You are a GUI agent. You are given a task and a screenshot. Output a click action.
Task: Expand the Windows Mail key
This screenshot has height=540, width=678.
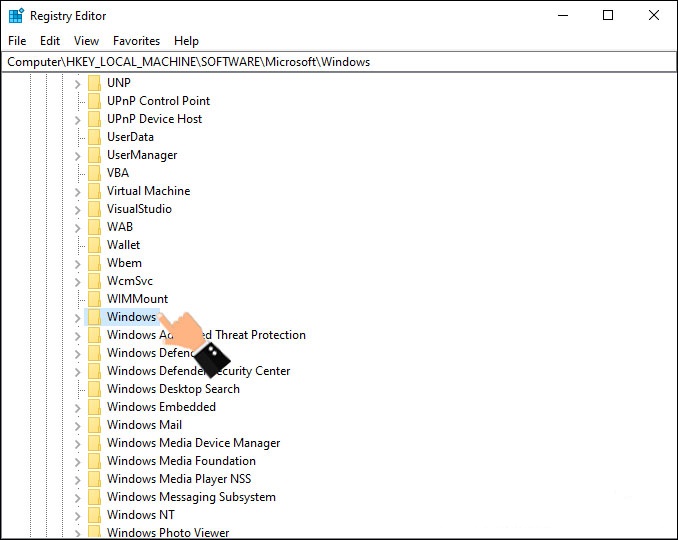click(x=77, y=425)
